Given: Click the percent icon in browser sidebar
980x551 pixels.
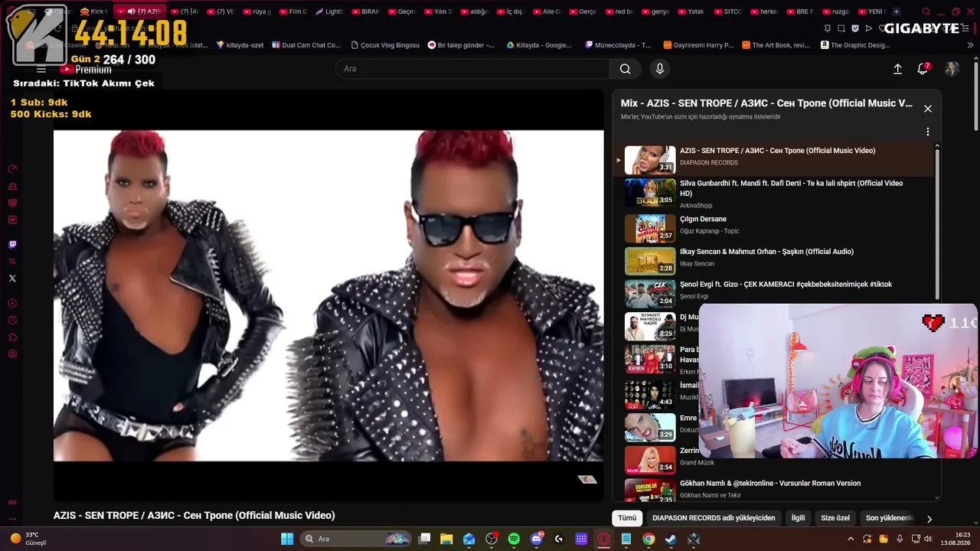Looking at the screenshot, I should click(12, 262).
